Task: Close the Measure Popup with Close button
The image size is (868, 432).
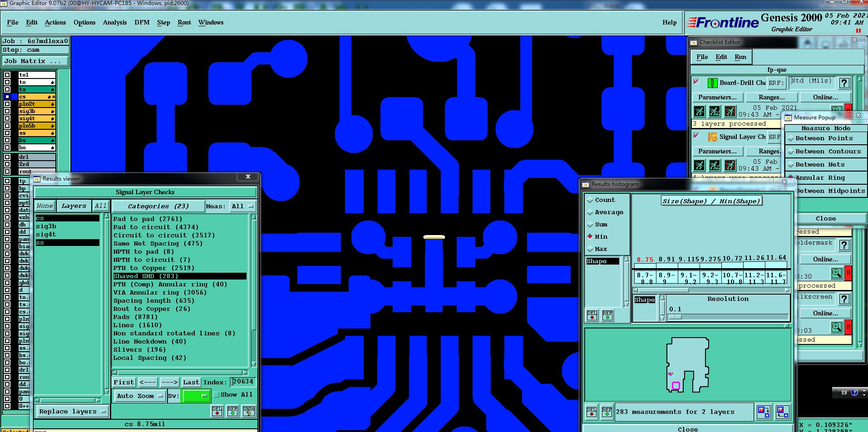Action: 826,219
